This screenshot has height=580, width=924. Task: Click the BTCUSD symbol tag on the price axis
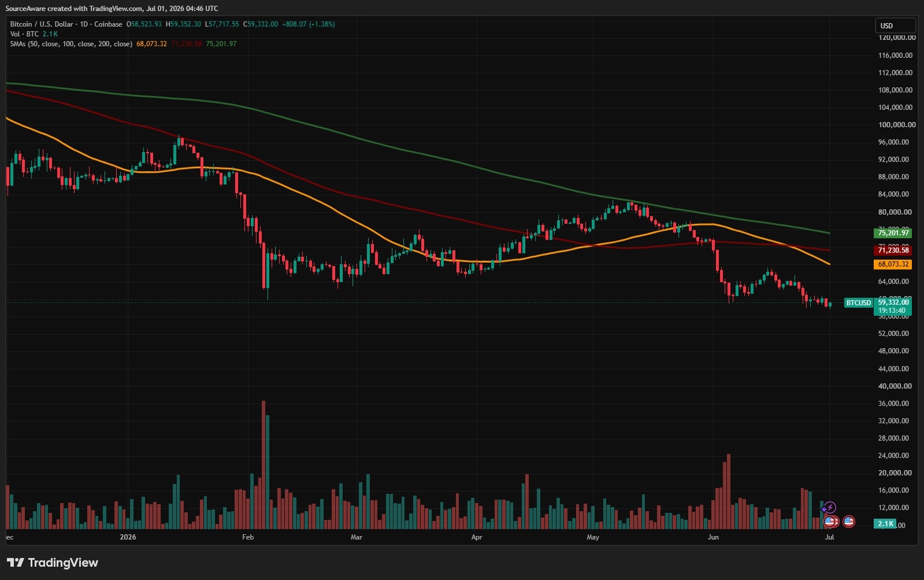pyautogui.click(x=858, y=302)
